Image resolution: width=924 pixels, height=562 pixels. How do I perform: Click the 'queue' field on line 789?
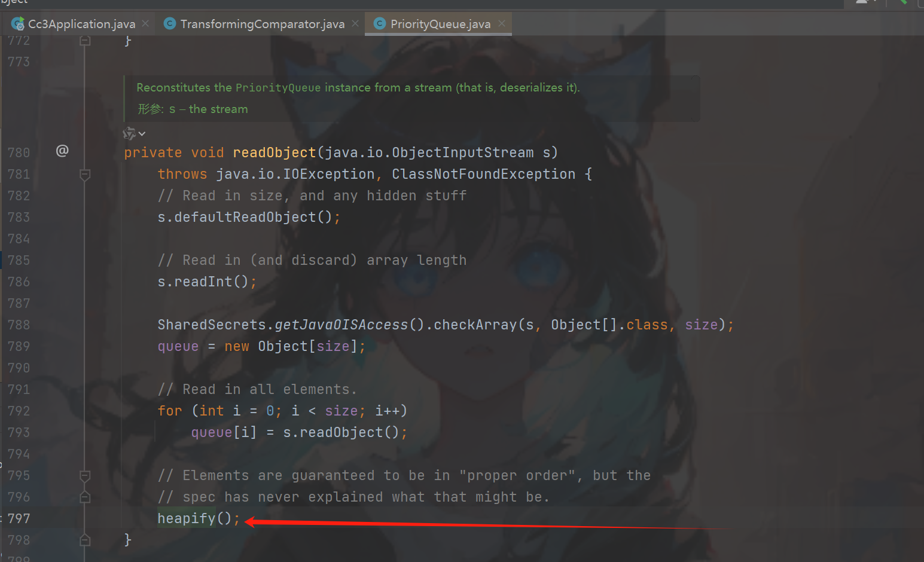click(178, 346)
